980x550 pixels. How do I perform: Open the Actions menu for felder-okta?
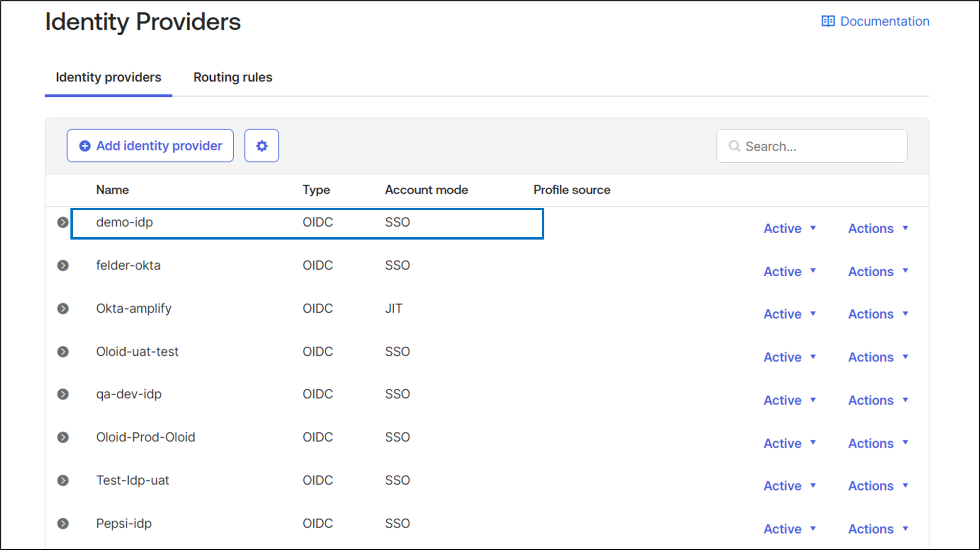pos(878,271)
